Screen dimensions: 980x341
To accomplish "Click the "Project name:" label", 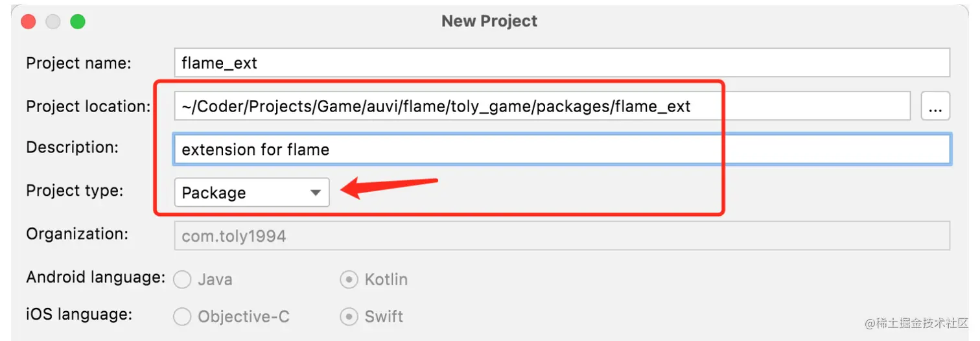I will [78, 63].
